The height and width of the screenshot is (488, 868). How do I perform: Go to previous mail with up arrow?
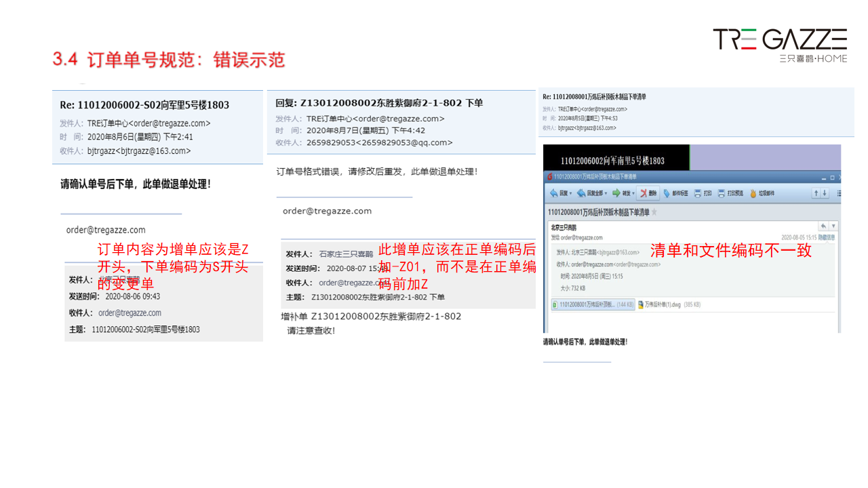[816, 193]
